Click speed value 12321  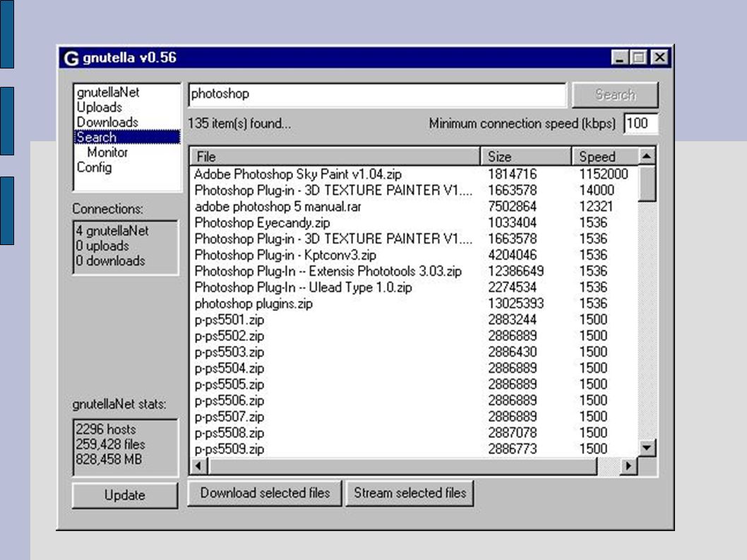click(x=596, y=206)
